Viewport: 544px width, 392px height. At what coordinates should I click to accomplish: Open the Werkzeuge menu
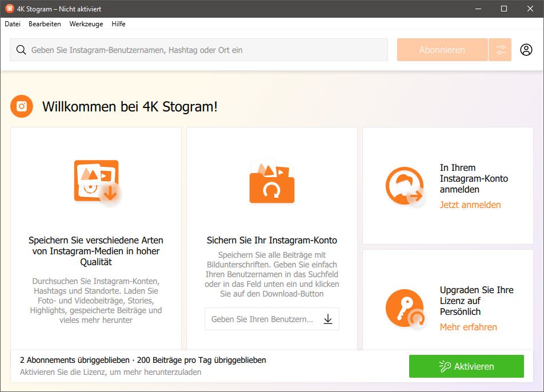(86, 24)
